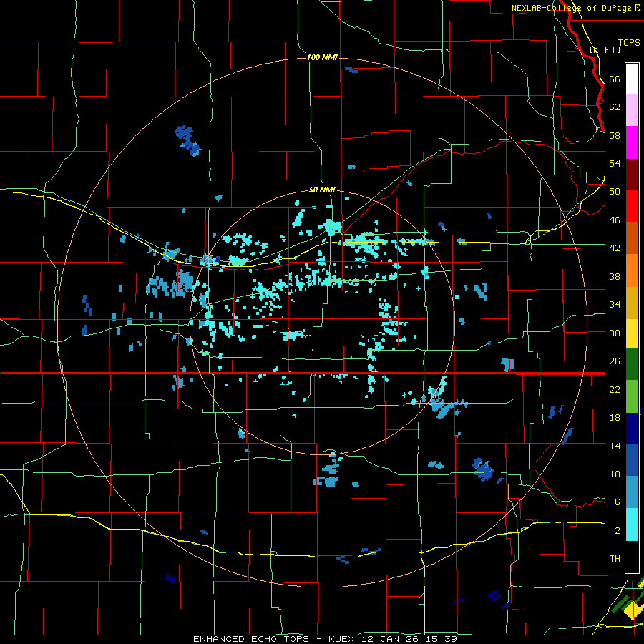Image resolution: width=644 pixels, height=644 pixels.
Task: Select the medium blue legend swatch
Action: tap(632, 461)
